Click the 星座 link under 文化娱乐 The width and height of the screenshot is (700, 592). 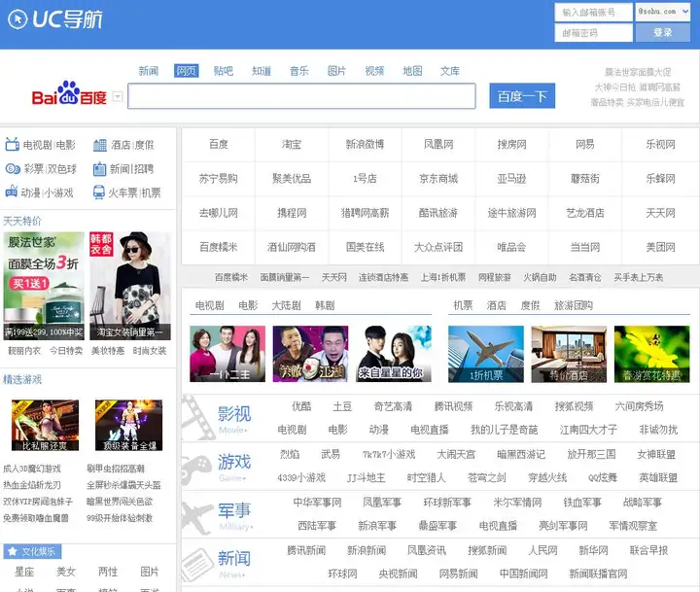click(x=24, y=572)
